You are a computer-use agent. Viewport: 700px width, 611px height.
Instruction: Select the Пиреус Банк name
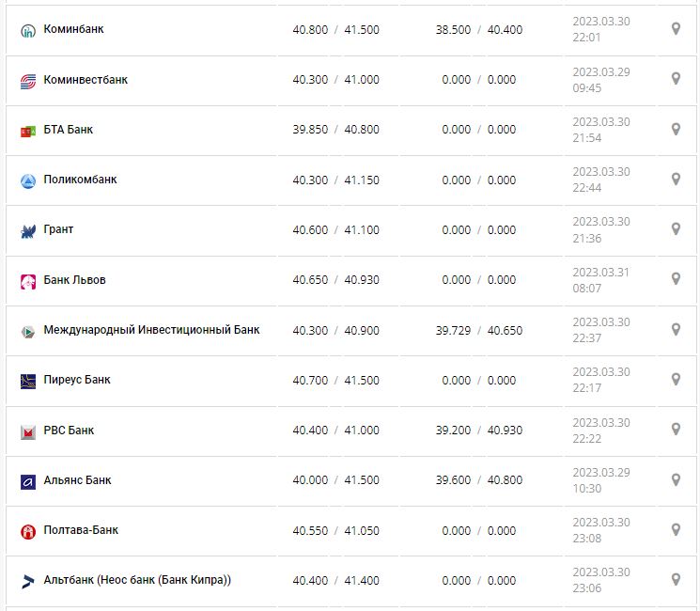tap(77, 380)
